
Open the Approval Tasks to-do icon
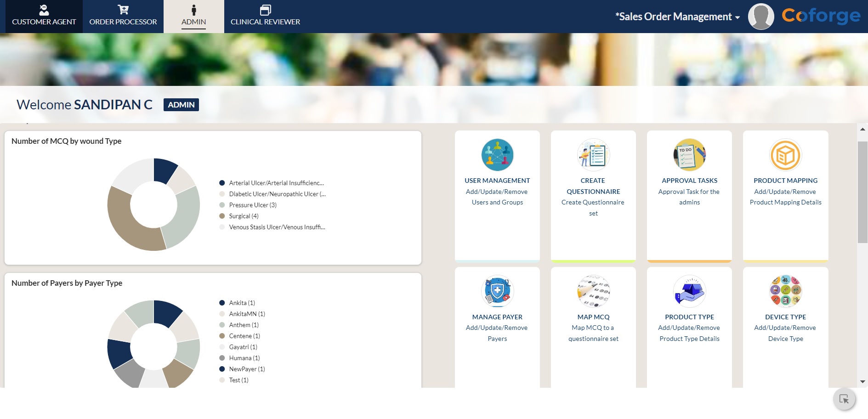click(x=689, y=155)
